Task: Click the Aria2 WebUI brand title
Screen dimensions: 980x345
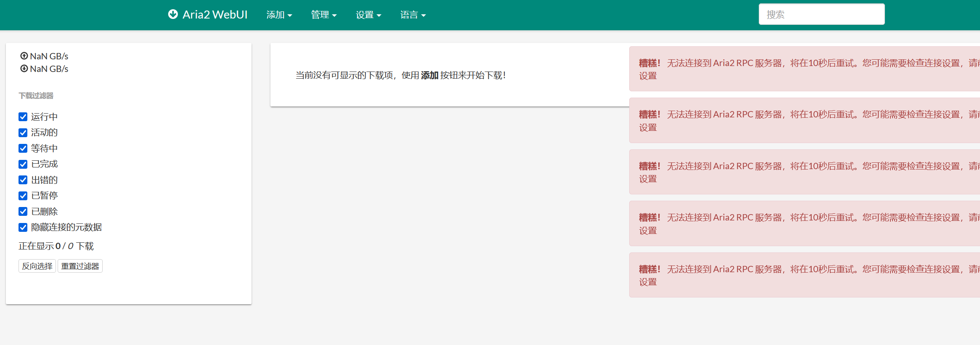Action: (215, 15)
